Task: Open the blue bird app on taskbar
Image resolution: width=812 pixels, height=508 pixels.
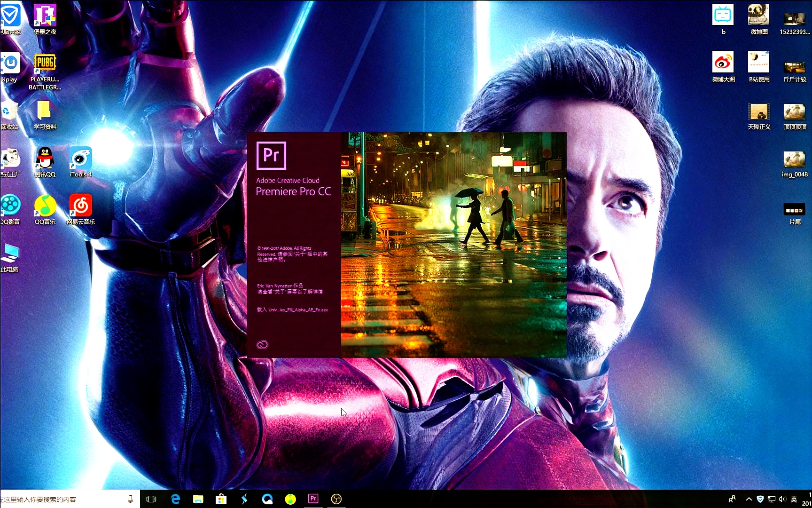Action: pyautogui.click(x=244, y=499)
